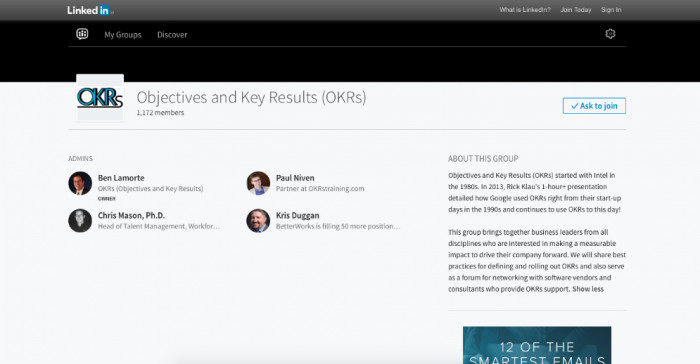Click the Ask to join button
Screen dimensions: 700x364
pyautogui.click(x=594, y=106)
